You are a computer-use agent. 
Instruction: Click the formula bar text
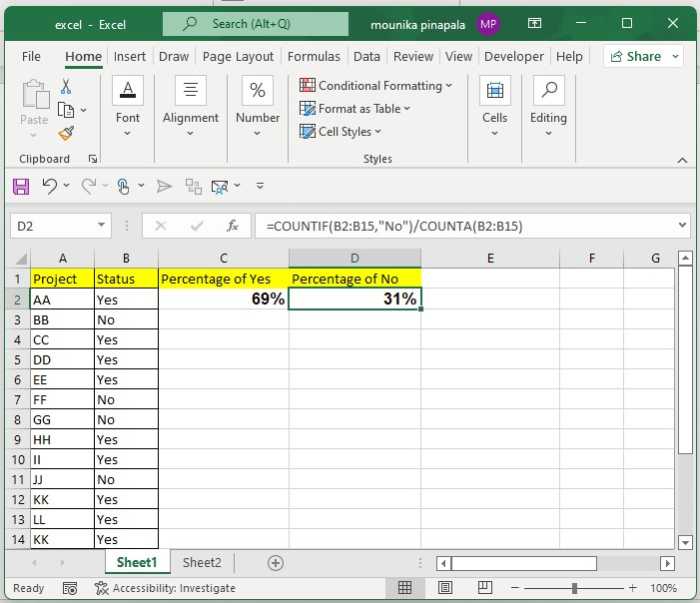[394, 226]
